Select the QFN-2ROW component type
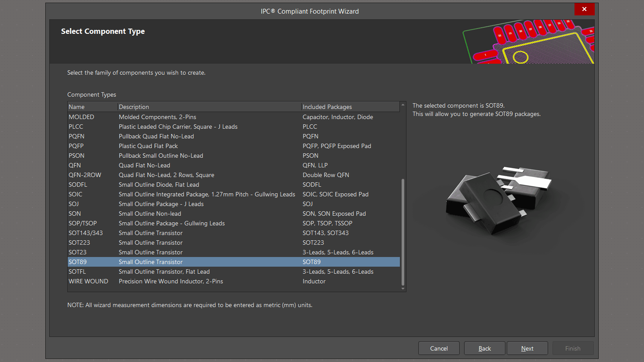This screenshot has height=362, width=644. coord(85,175)
